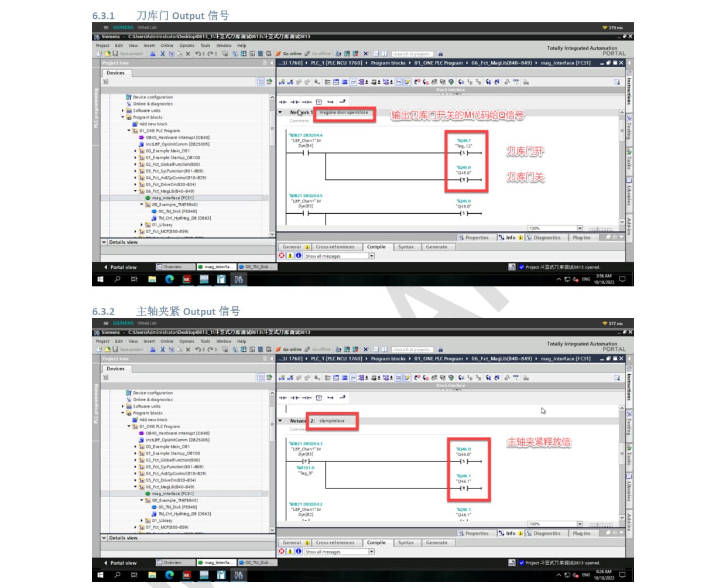Image resolution: width=726 pixels, height=588 pixels.
Task: Open File Explorer taskbar icon in 6.3.2 screenshot
Action: [x=152, y=575]
